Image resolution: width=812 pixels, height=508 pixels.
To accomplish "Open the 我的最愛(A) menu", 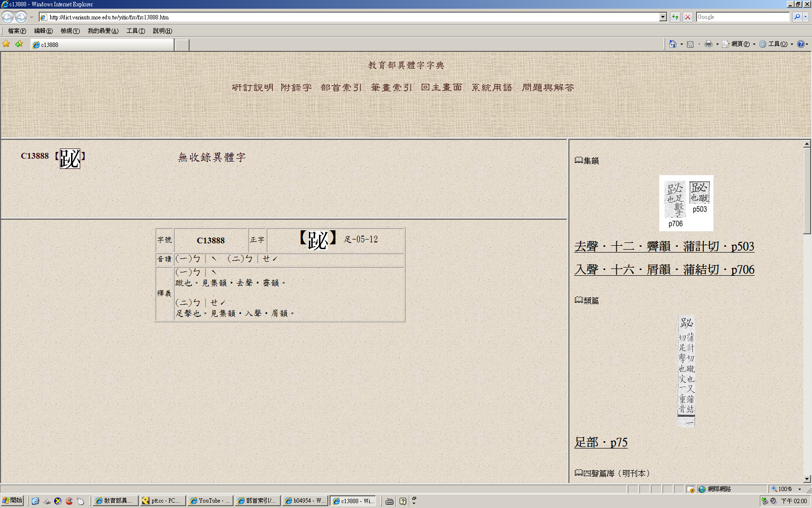I will pos(103,31).
